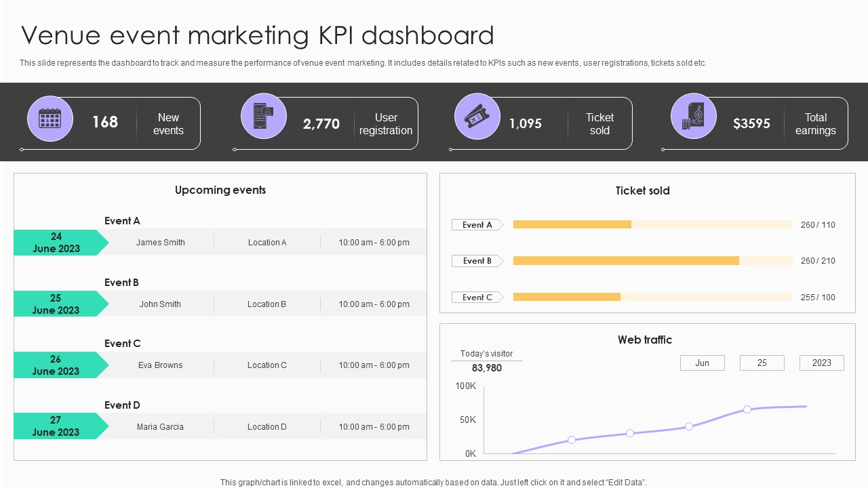The image size is (868, 488).
Task: Click the Eva Browns host name
Action: coord(160,365)
